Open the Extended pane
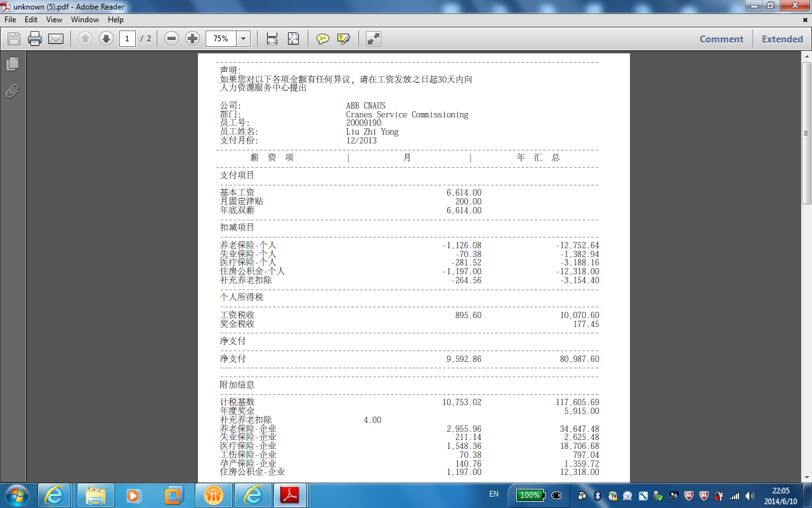The image size is (812, 508). coord(782,39)
